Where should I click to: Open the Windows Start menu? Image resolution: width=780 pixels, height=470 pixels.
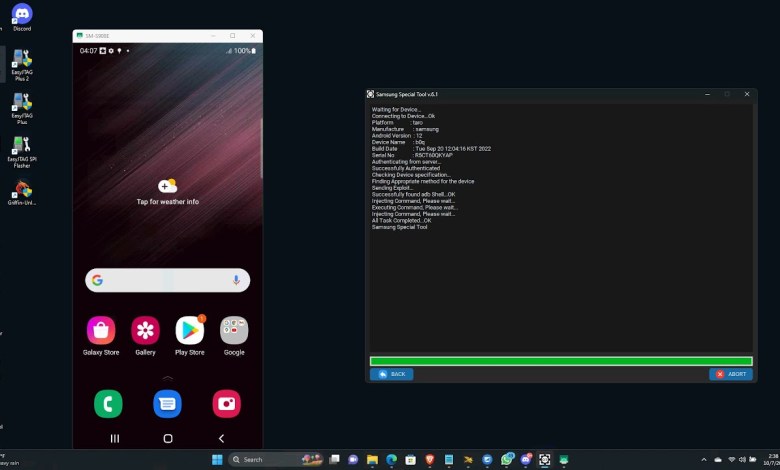pos(217,460)
